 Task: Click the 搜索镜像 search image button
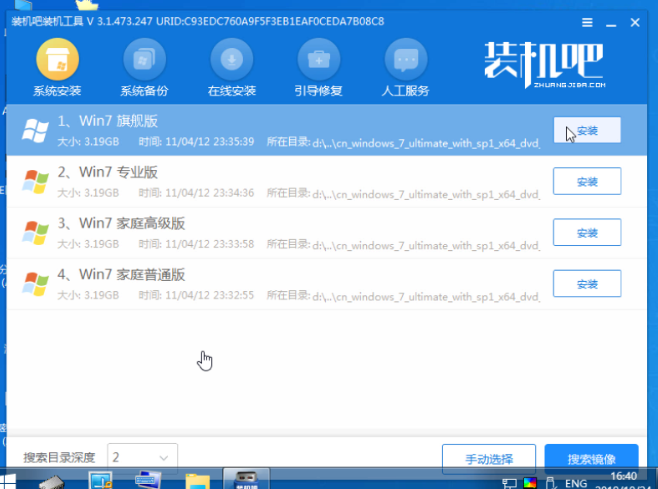tap(592, 459)
